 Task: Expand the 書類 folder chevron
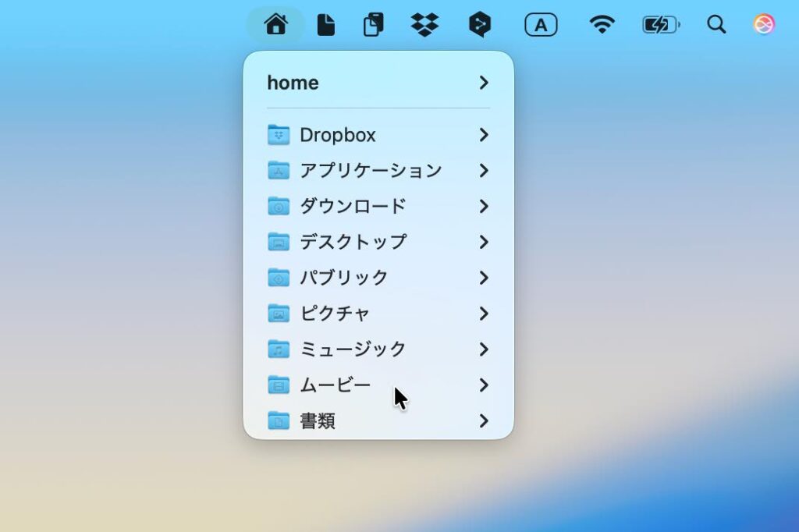click(x=484, y=421)
